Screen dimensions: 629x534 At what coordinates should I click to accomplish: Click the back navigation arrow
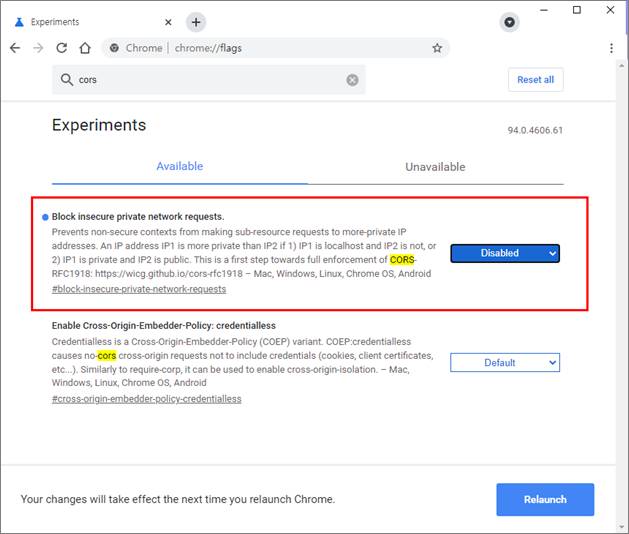pyautogui.click(x=15, y=48)
